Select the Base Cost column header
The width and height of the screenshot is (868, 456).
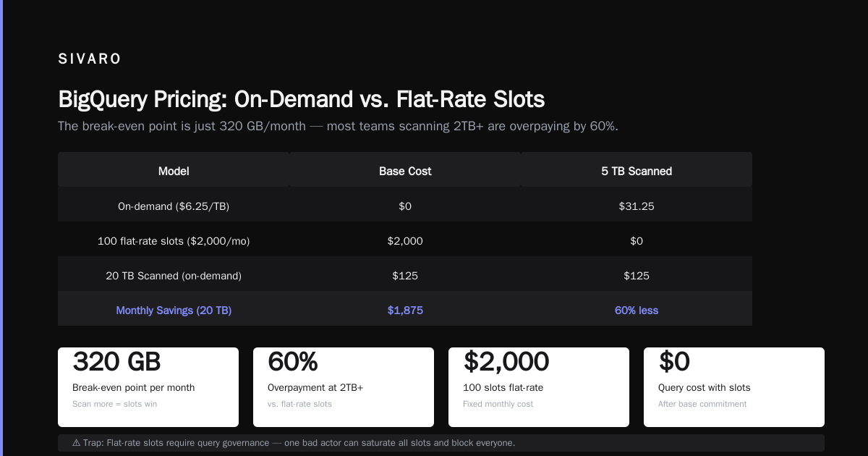[405, 172]
